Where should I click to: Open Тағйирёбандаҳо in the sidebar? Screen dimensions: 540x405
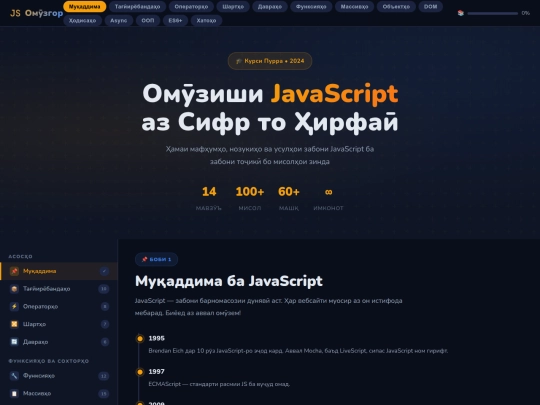coord(59,289)
